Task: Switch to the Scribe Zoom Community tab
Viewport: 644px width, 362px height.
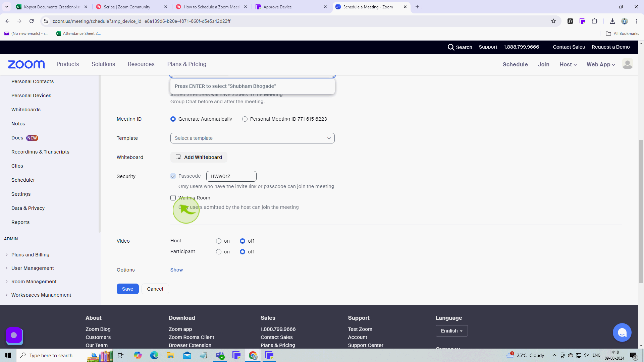Action: 131,7
